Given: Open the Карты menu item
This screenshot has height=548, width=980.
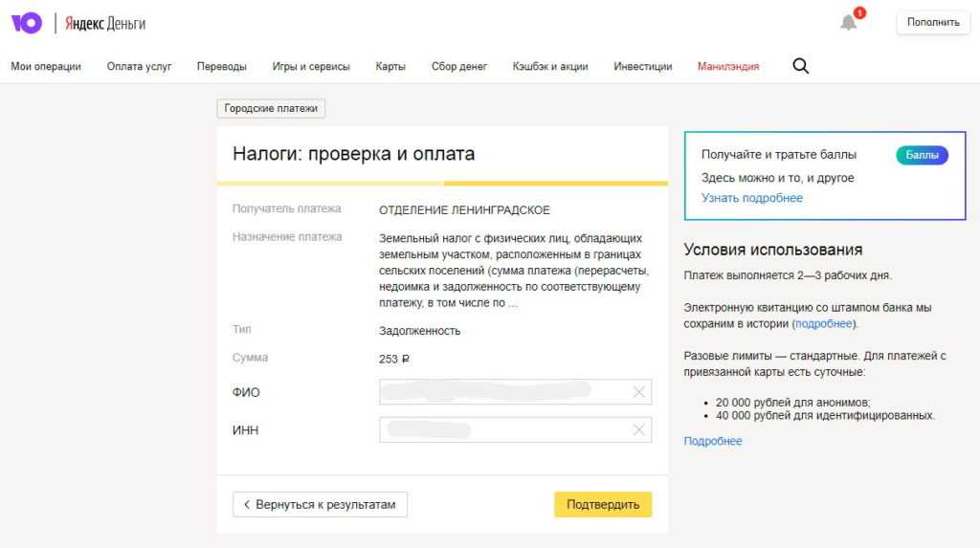Looking at the screenshot, I should click(390, 67).
